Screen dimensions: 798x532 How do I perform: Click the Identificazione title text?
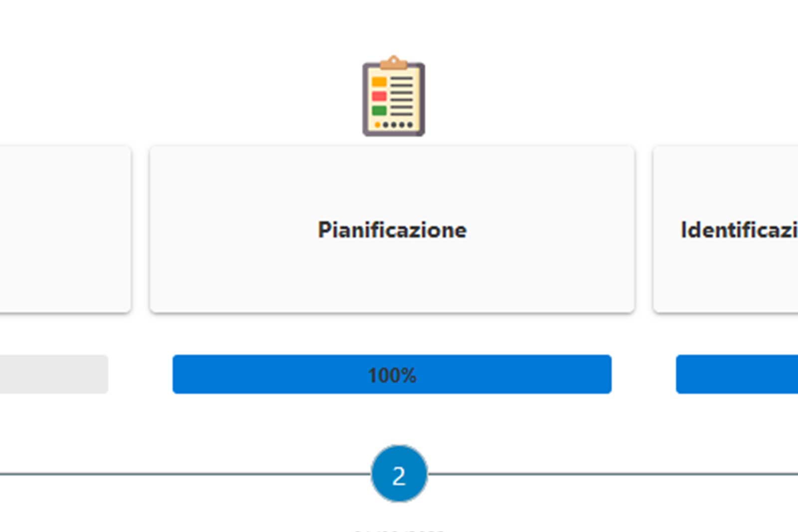pyautogui.click(x=738, y=230)
